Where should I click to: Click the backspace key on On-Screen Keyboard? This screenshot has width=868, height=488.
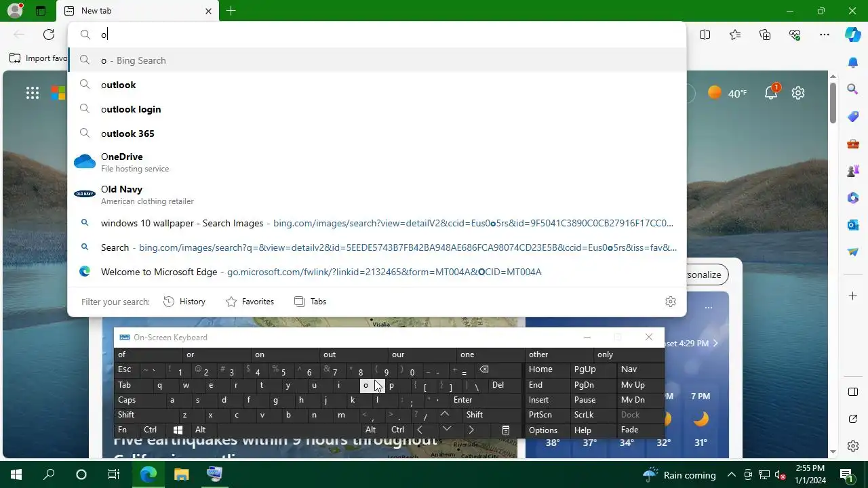click(x=497, y=369)
